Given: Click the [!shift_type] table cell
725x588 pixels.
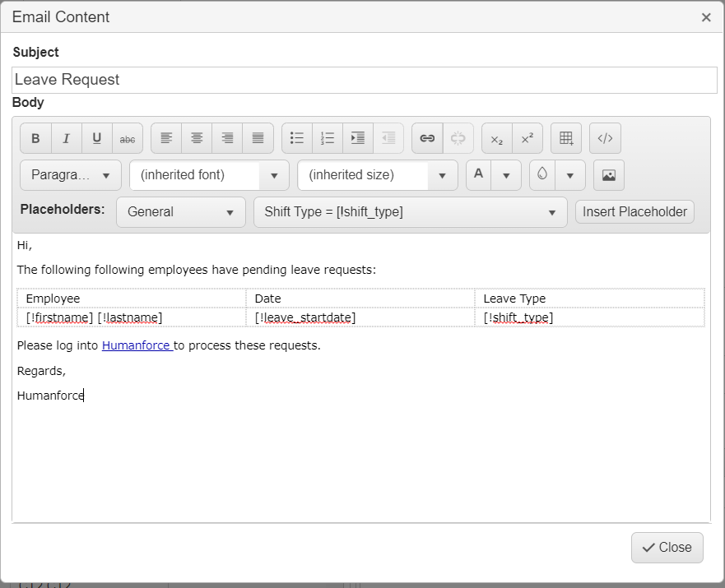Looking at the screenshot, I should [x=589, y=317].
